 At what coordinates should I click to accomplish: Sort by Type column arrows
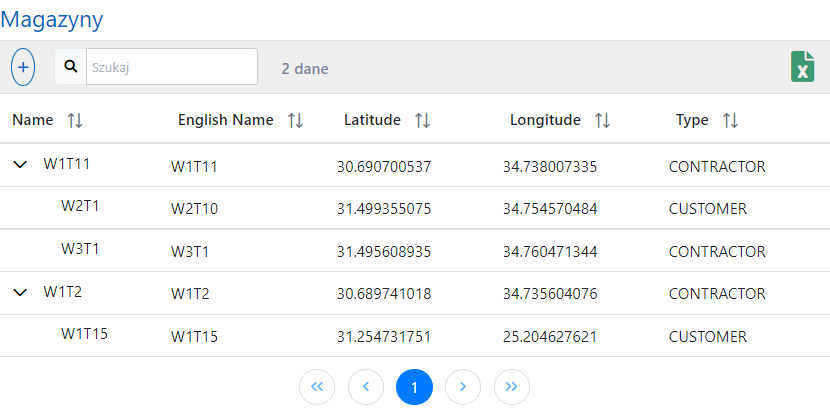click(730, 121)
